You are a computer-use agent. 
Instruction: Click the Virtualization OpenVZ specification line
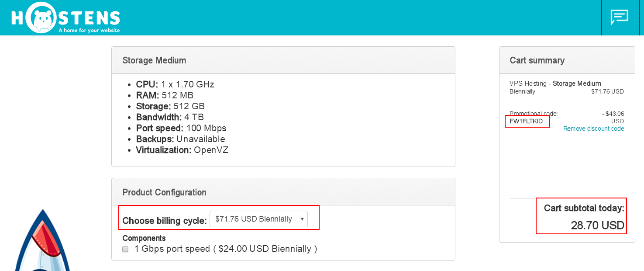182,150
